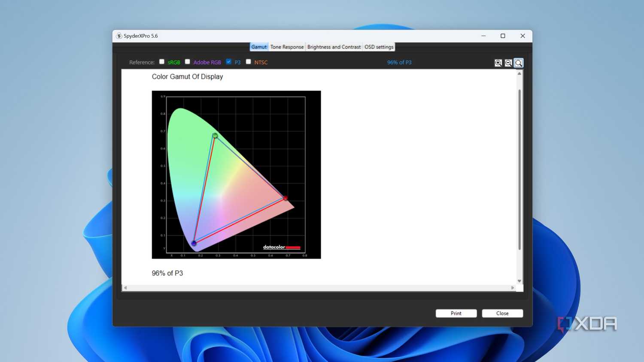Click the scroll down arrow of report

(519, 281)
